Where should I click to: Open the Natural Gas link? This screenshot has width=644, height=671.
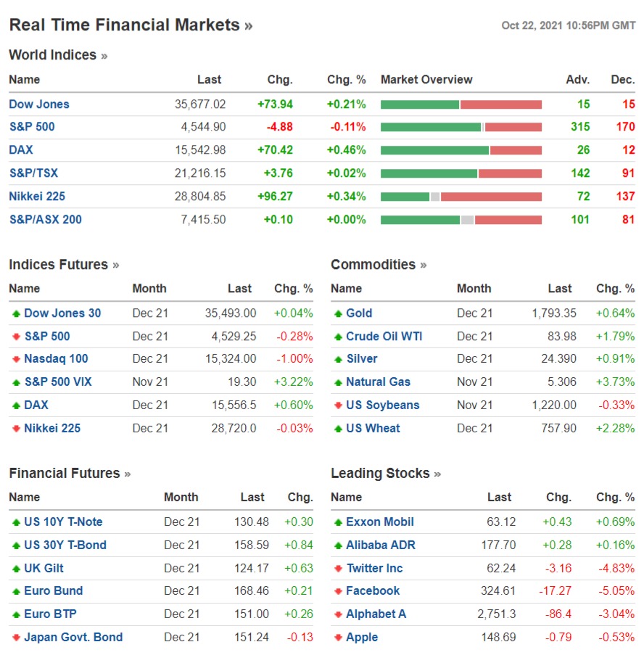379,382
